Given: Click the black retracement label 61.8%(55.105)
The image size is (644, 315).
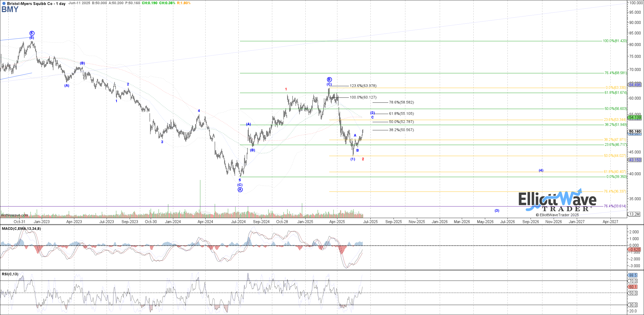Looking at the screenshot, I should (x=402, y=114).
